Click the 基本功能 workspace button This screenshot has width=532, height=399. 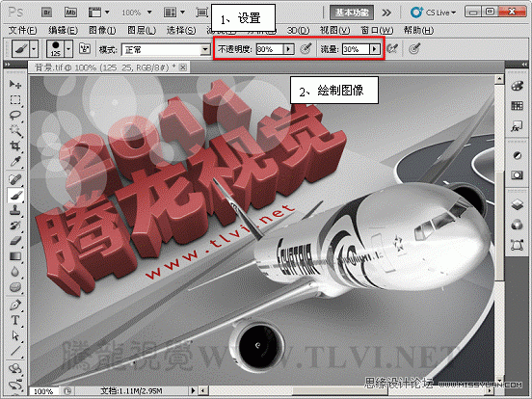pyautogui.click(x=352, y=13)
